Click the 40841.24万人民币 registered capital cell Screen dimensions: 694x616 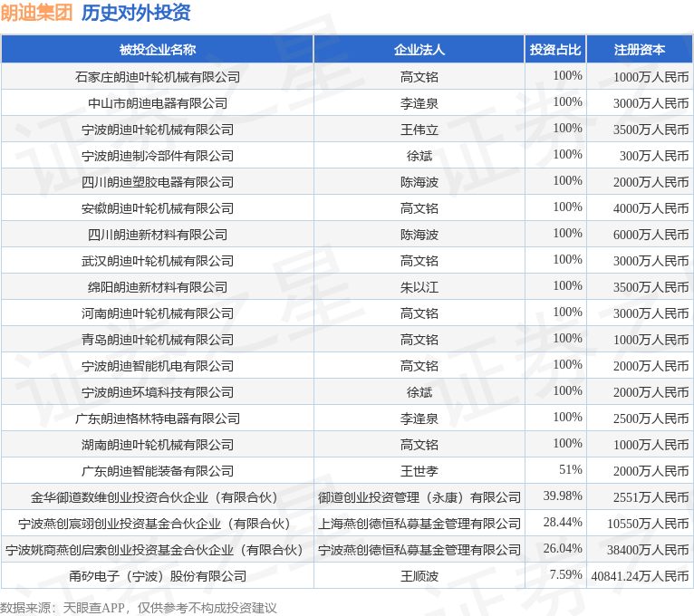tap(640, 576)
